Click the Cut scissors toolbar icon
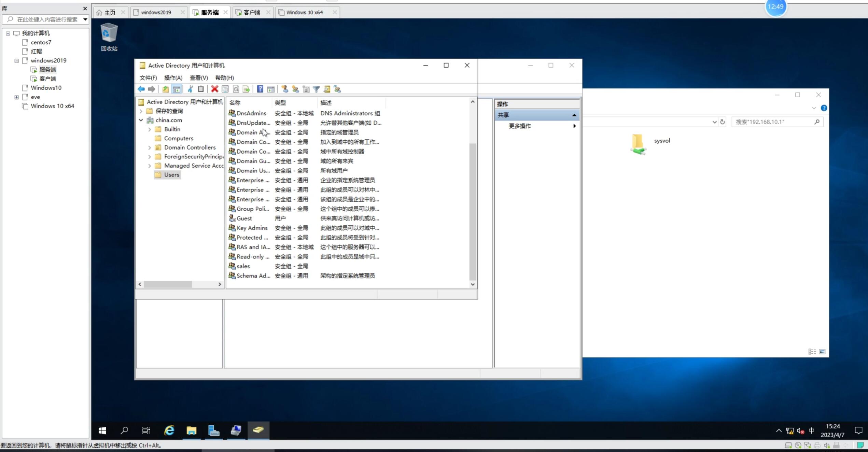 coord(190,89)
